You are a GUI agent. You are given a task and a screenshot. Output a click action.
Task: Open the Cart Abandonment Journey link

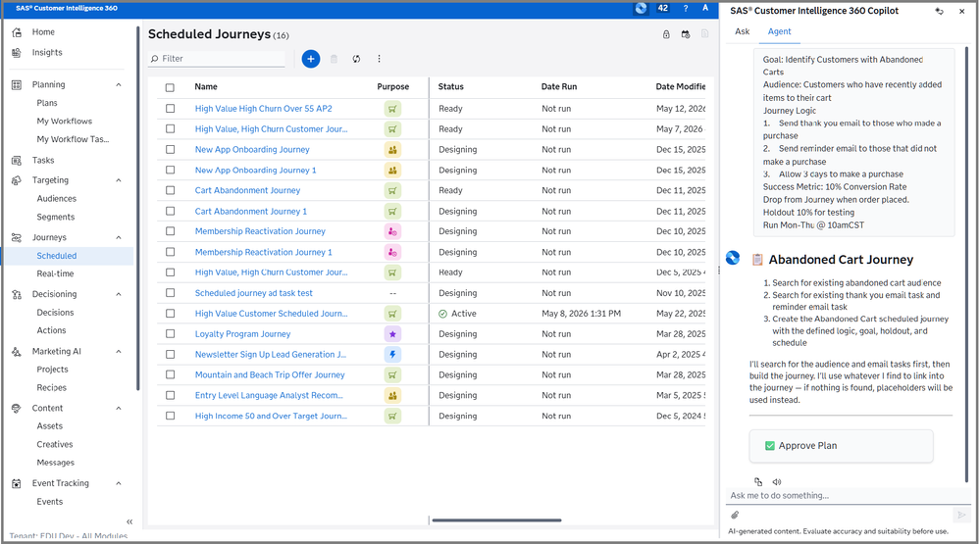pyautogui.click(x=247, y=190)
